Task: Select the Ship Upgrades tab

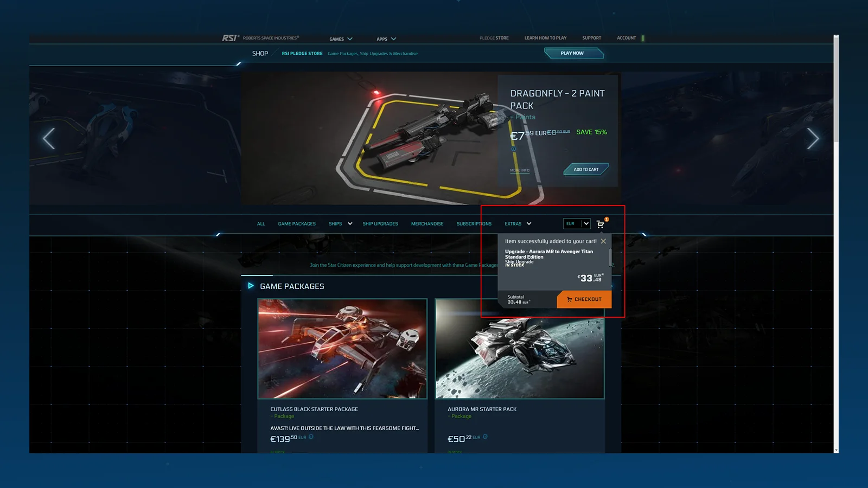Action: (x=380, y=224)
